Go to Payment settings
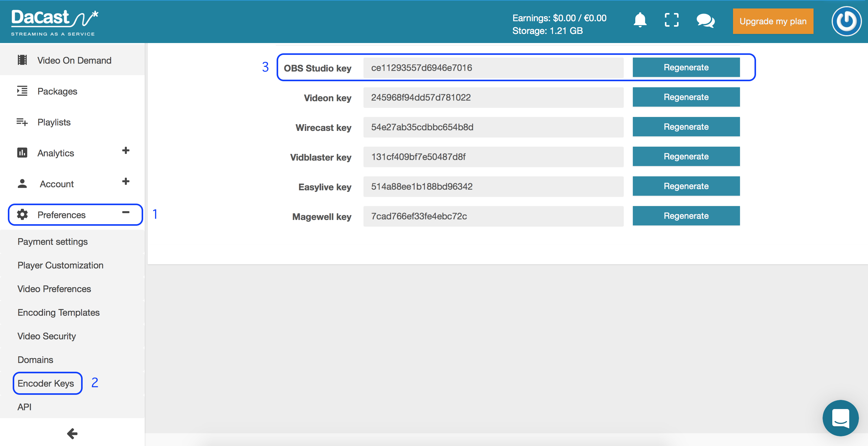The height and width of the screenshot is (446, 868). tap(53, 241)
